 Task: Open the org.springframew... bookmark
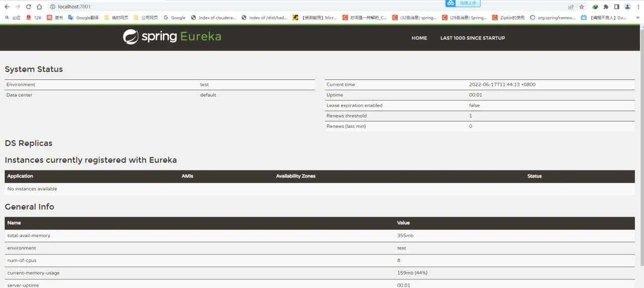[x=553, y=18]
